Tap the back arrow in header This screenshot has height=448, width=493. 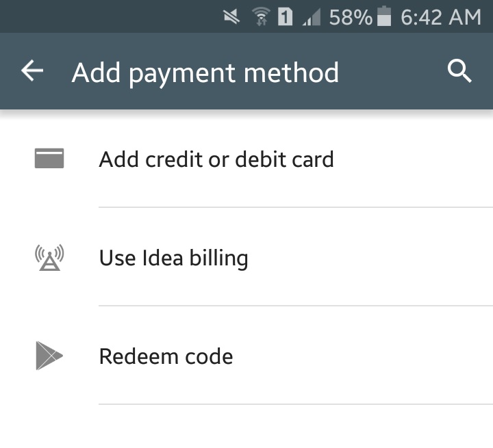[32, 71]
